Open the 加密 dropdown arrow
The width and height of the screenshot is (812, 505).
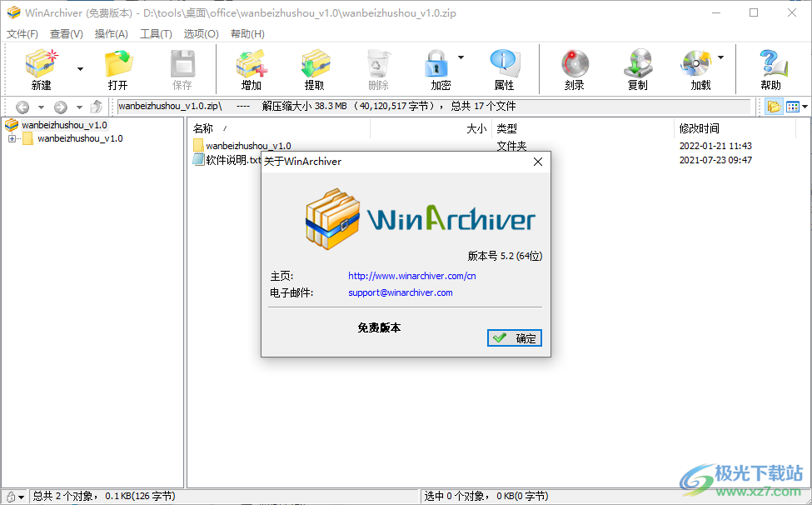pos(461,57)
